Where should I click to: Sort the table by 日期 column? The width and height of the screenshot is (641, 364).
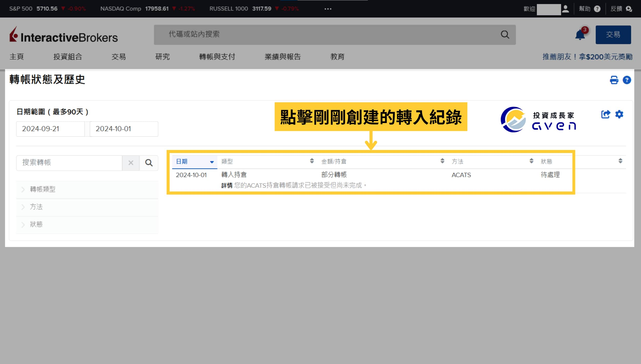point(195,162)
